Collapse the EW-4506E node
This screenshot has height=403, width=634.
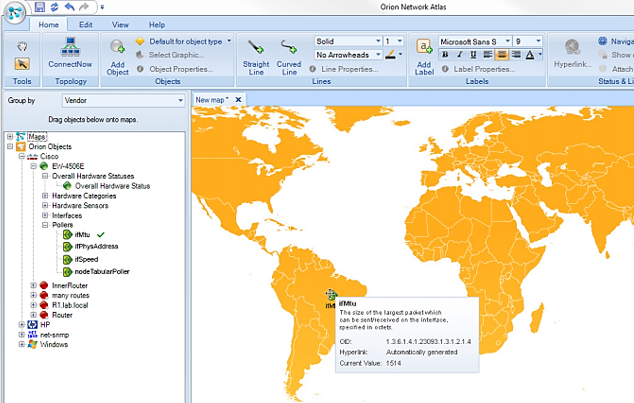pos(34,166)
